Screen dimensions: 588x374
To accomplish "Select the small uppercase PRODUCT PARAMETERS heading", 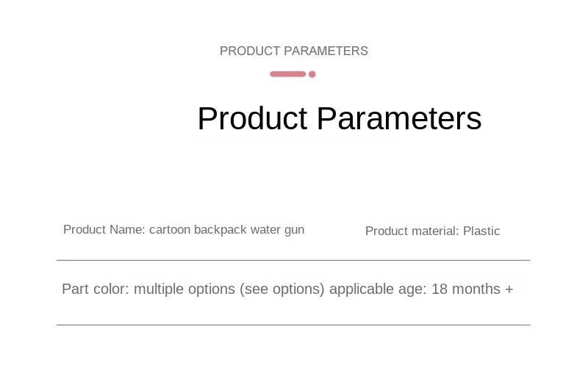I will click(x=293, y=51).
